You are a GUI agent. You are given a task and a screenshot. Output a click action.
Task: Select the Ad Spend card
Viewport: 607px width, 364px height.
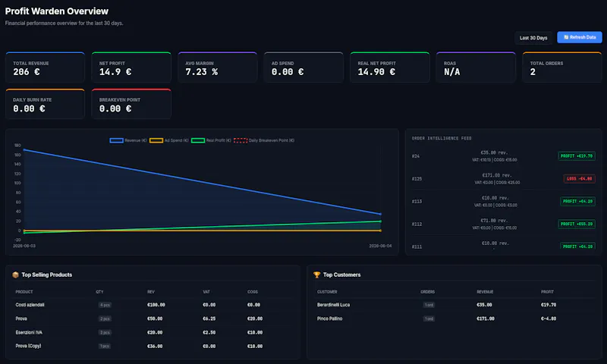click(x=303, y=67)
